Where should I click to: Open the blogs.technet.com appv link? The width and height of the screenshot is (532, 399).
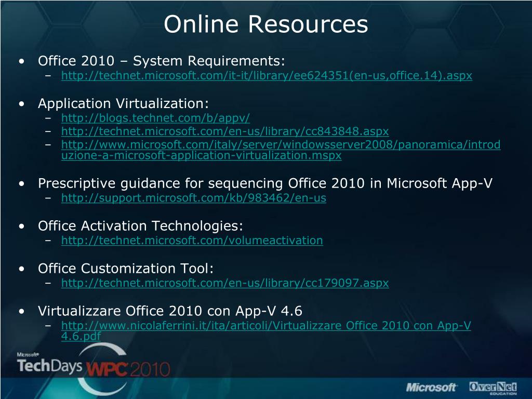(155, 118)
